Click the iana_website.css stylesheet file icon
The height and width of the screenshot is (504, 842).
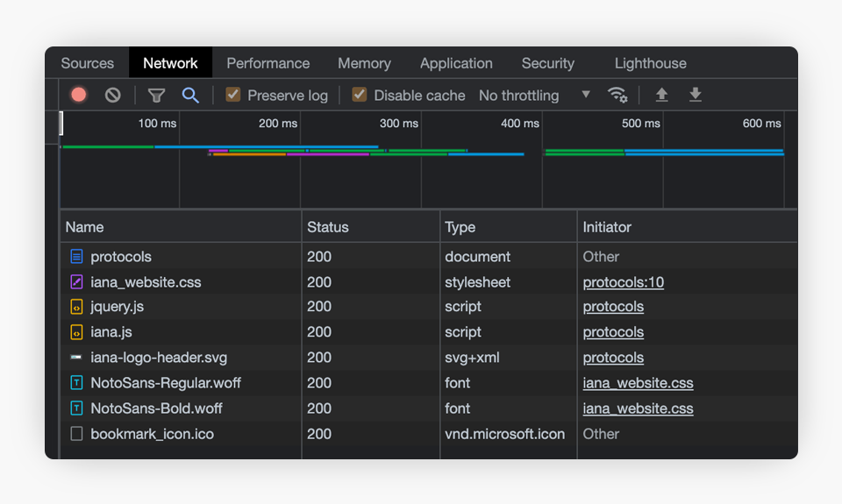pos(76,282)
